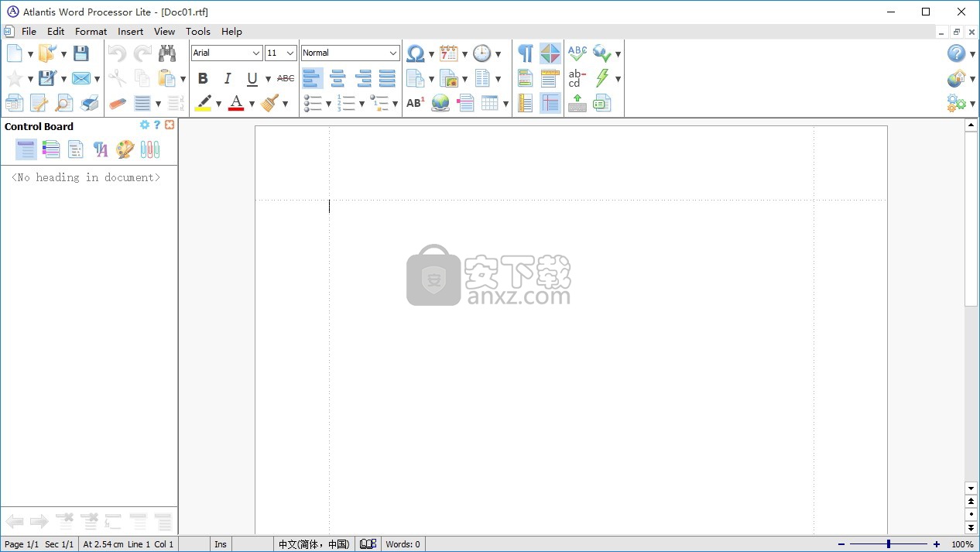
Task: Click the language status bar field
Action: pos(314,544)
